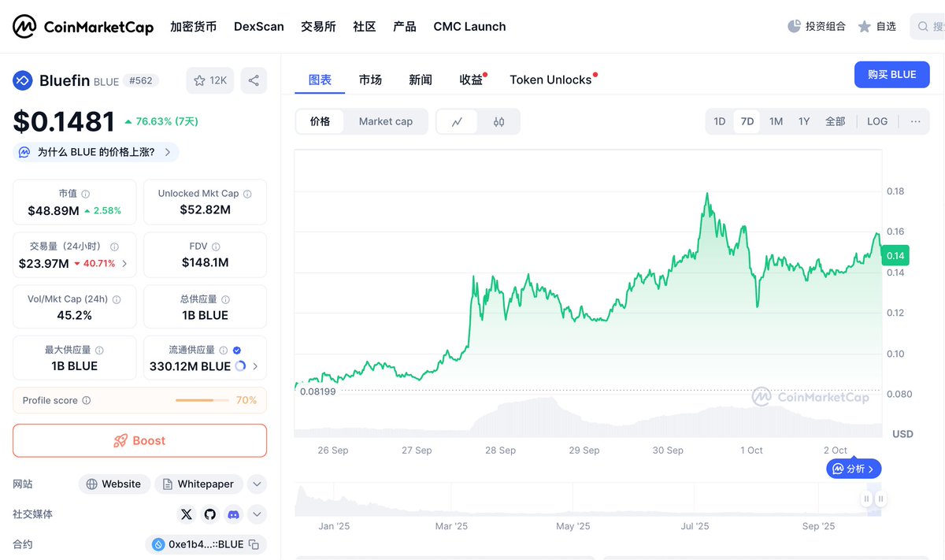Viewport: 945px width, 560px height.
Task: Select the line chart view icon
Action: 458,122
